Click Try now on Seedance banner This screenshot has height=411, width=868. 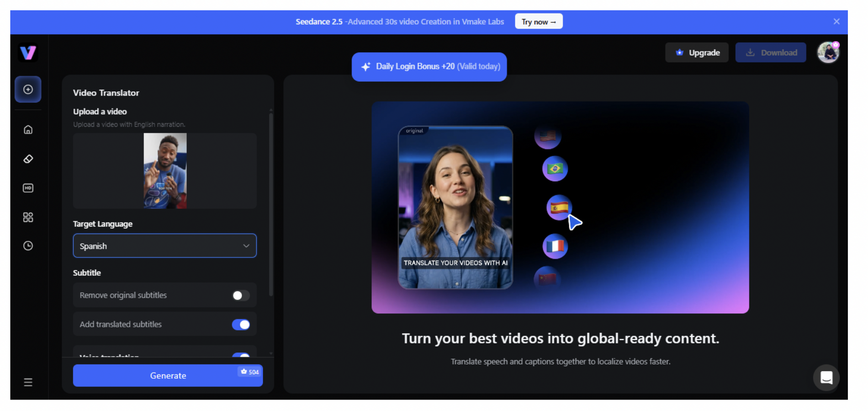(539, 21)
